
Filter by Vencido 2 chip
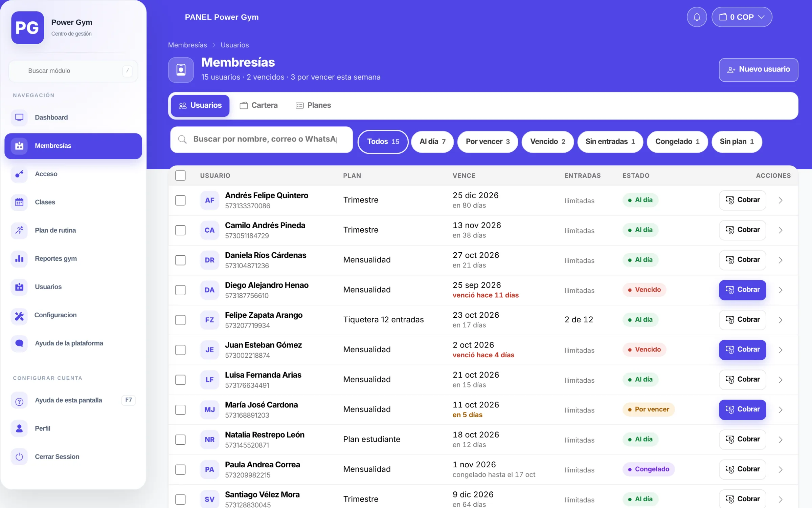548,142
